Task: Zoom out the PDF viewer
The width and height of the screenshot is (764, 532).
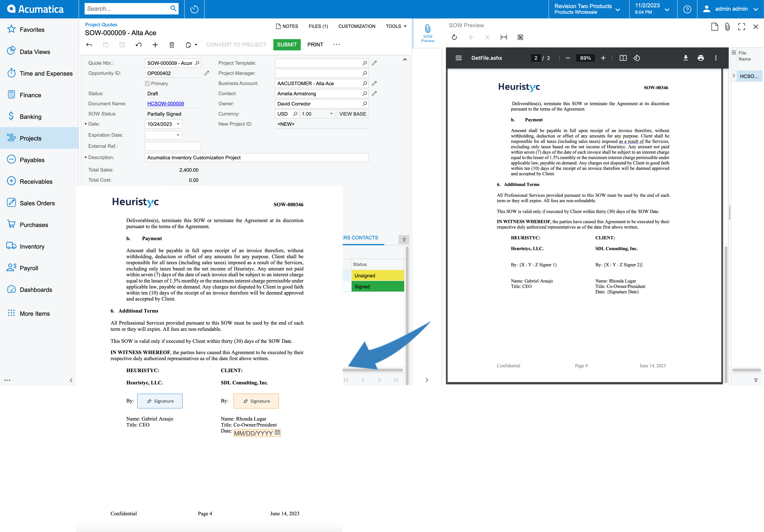Action: (x=568, y=58)
